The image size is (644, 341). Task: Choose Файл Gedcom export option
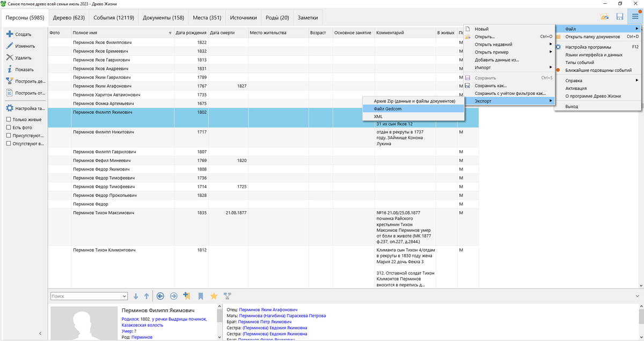click(413, 109)
